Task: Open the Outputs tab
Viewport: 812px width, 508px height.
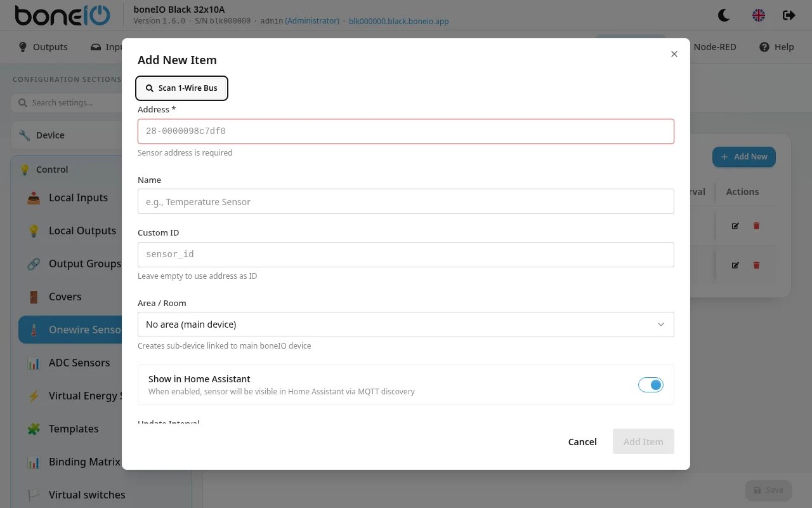Action: click(43, 47)
